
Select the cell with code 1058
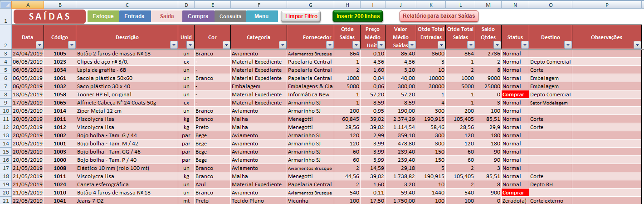59,95
